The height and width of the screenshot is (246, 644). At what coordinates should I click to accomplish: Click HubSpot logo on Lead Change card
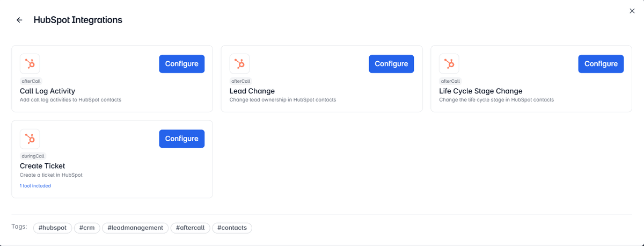[239, 64]
